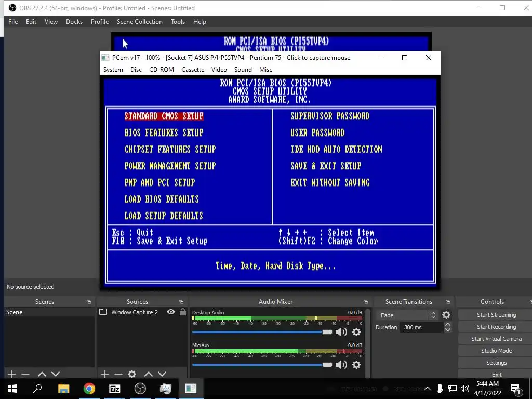Screen dimensions: 532x399
Task: Click Start Streaming button
Action: (496, 315)
